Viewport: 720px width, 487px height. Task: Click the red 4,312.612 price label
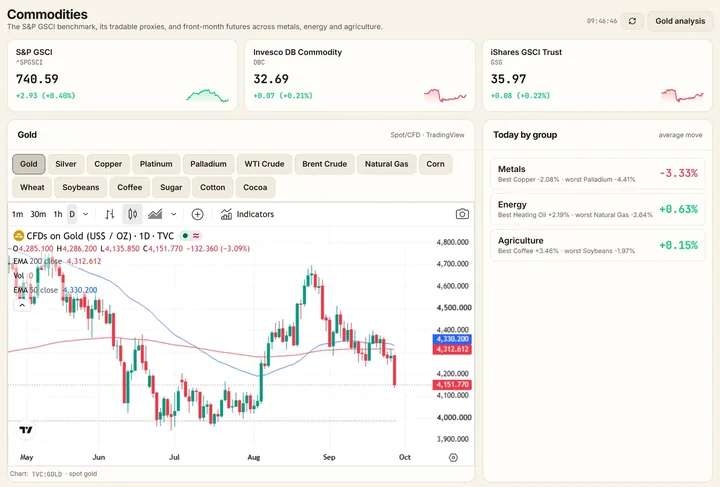click(x=452, y=349)
